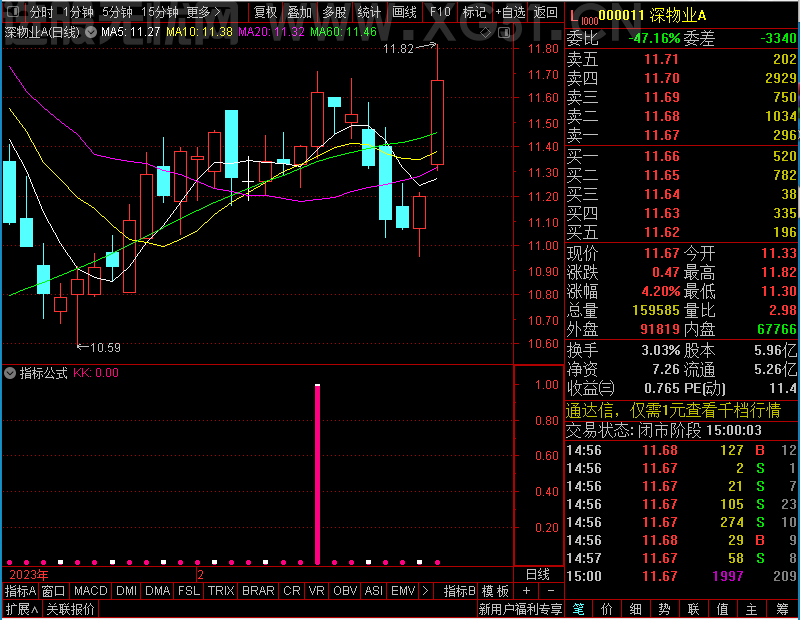The image size is (800, 620).
Task: Remove a sub-chart panel with − button
Action: tap(551, 591)
